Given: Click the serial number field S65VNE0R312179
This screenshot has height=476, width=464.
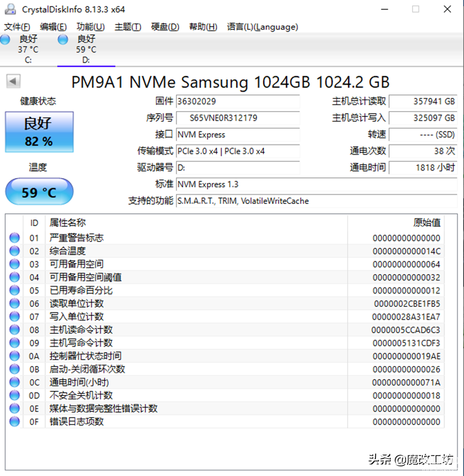Looking at the screenshot, I should pyautogui.click(x=238, y=118).
